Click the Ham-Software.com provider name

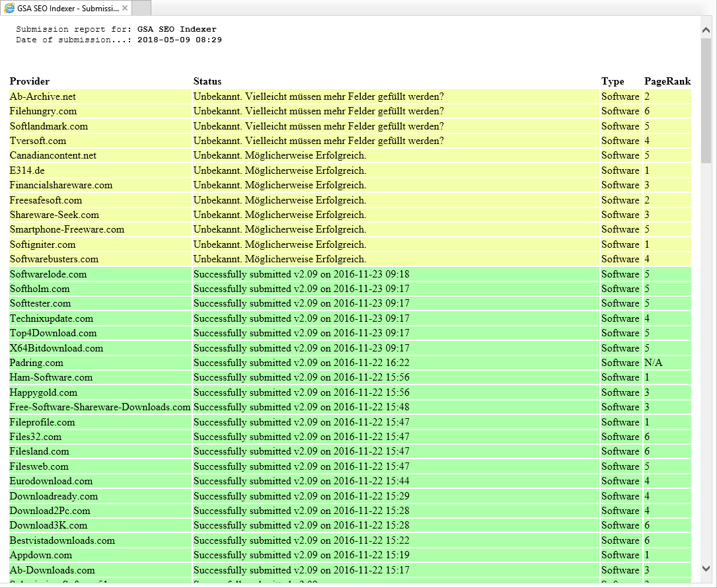[x=52, y=378]
